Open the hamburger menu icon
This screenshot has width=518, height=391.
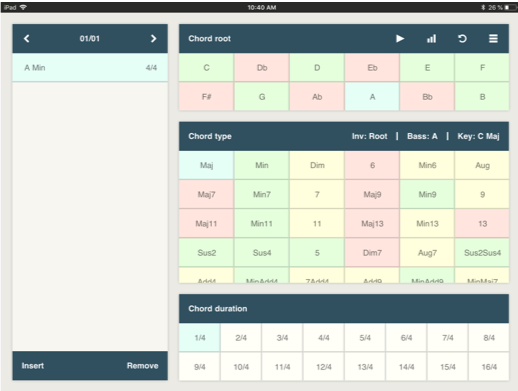pyautogui.click(x=493, y=39)
